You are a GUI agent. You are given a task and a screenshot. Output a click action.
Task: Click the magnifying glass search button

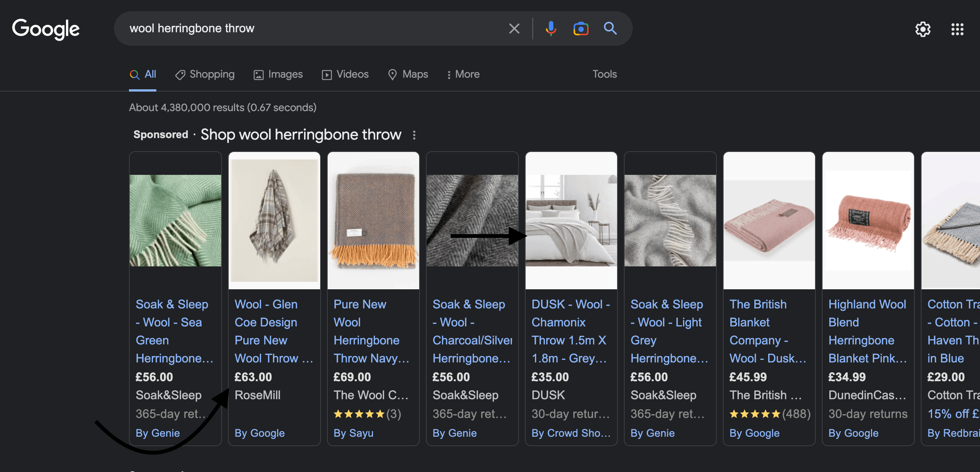coord(610,29)
